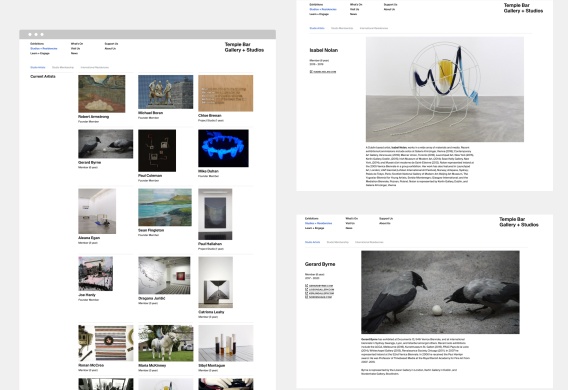Screen dimensions: 568x390
Task: Open About Us in the artists list page
Action: pyautogui.click(x=110, y=49)
